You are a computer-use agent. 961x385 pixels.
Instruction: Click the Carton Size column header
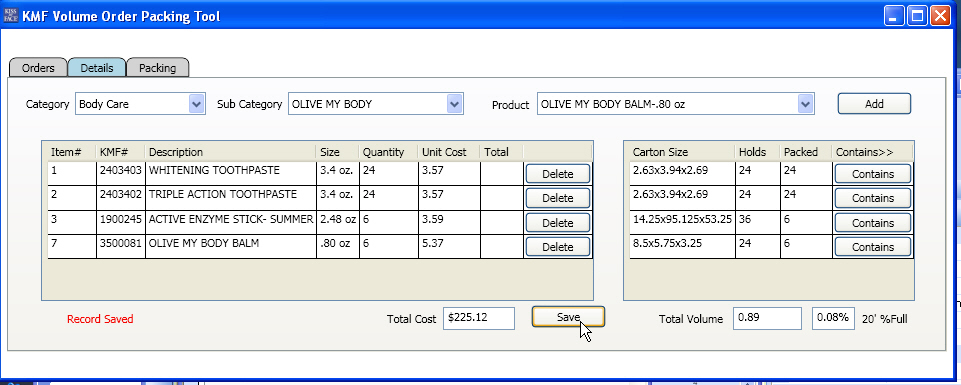coord(682,152)
